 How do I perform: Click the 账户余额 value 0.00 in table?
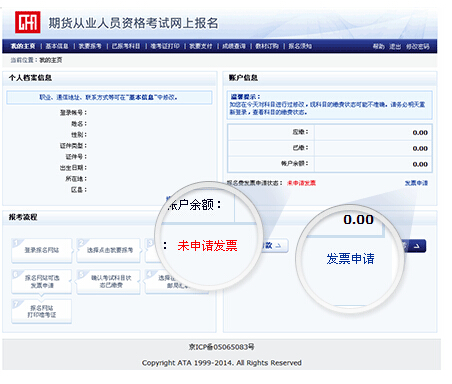point(420,164)
